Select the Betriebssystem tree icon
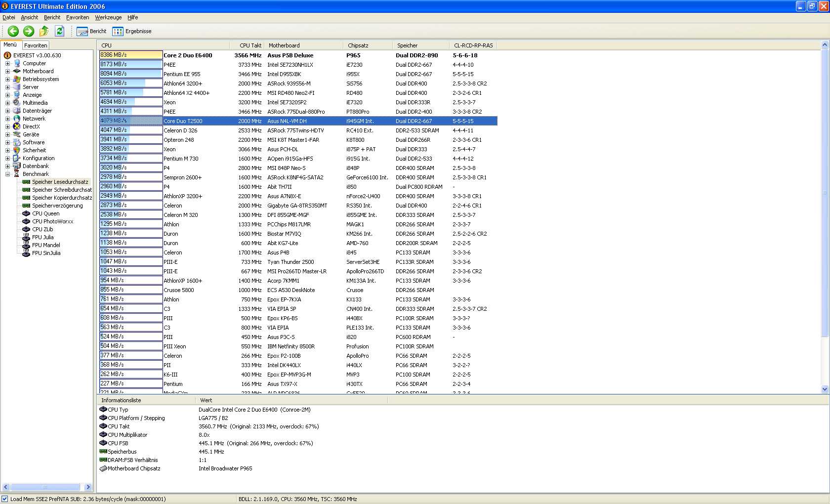 tap(17, 79)
